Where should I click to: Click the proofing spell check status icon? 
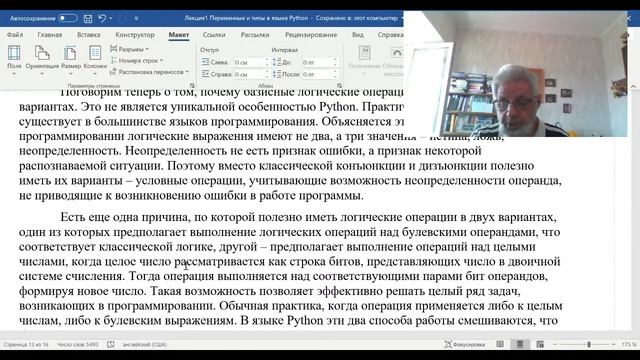[x=111, y=344]
